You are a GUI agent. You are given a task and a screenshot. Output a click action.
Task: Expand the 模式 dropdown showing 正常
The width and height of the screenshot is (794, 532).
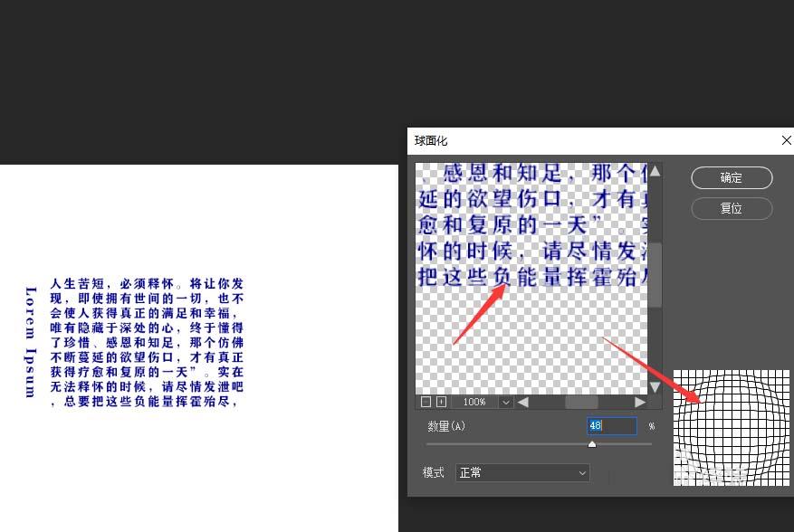pos(522,473)
